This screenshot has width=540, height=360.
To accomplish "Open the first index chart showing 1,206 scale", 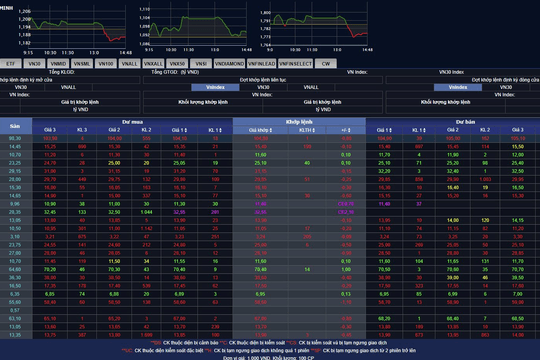I will 73,28.
